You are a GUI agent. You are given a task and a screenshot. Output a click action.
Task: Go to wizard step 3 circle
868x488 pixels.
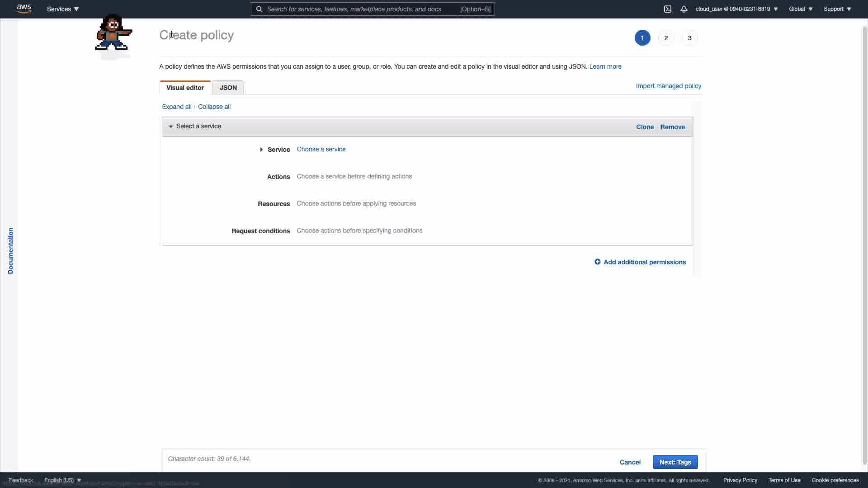689,38
